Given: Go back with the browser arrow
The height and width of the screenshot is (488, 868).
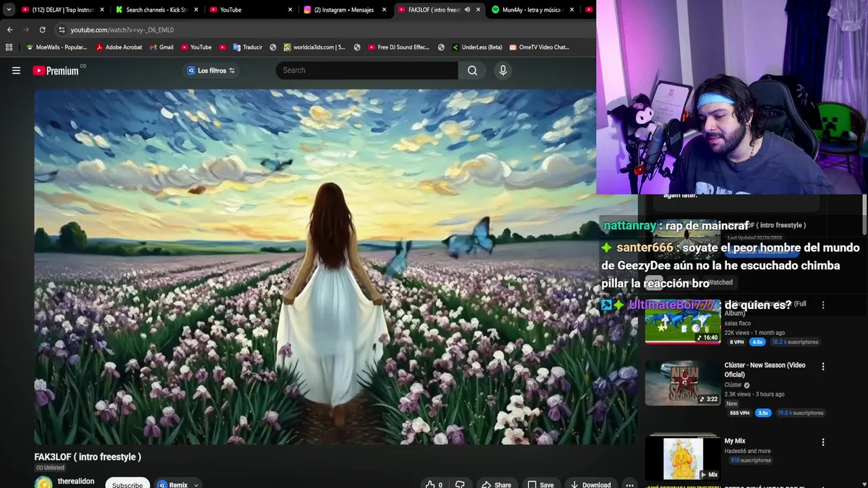Looking at the screenshot, I should point(9,30).
